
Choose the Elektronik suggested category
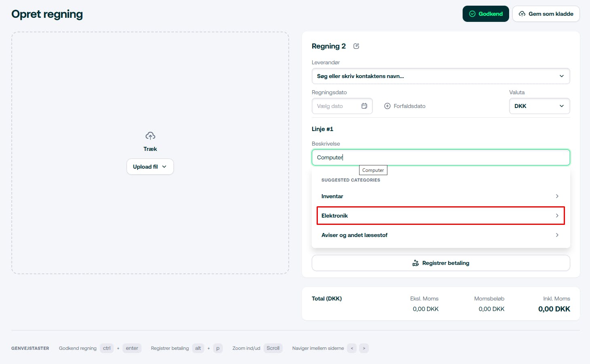coord(440,216)
